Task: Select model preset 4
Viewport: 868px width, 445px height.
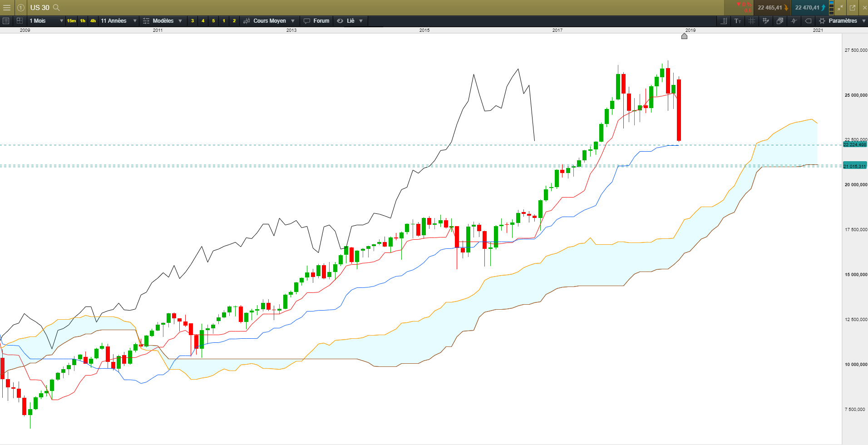Action: 203,21
